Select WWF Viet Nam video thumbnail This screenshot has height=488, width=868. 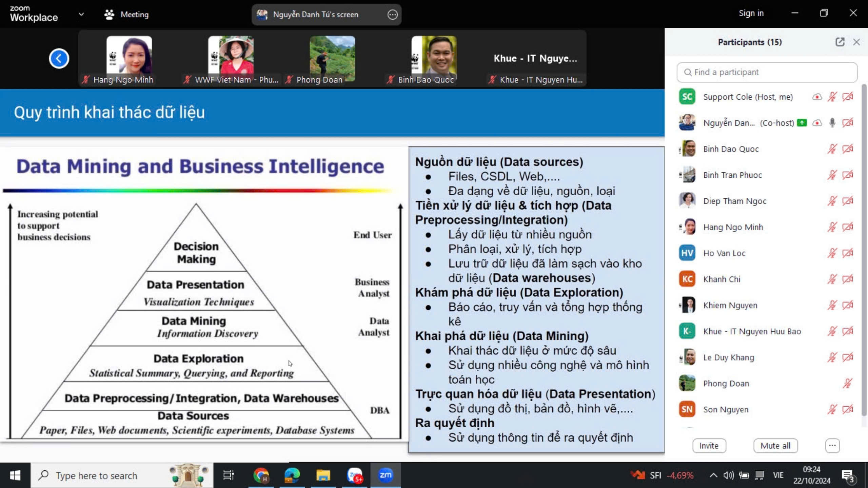pyautogui.click(x=231, y=59)
